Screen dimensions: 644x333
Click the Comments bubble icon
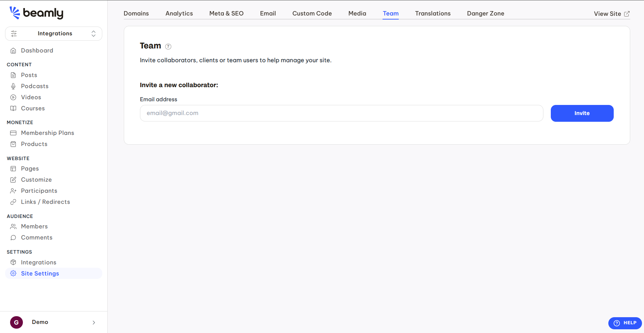click(x=13, y=237)
